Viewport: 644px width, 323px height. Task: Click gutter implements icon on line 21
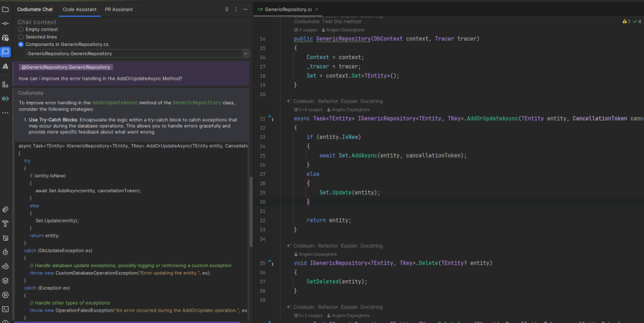(x=270, y=118)
